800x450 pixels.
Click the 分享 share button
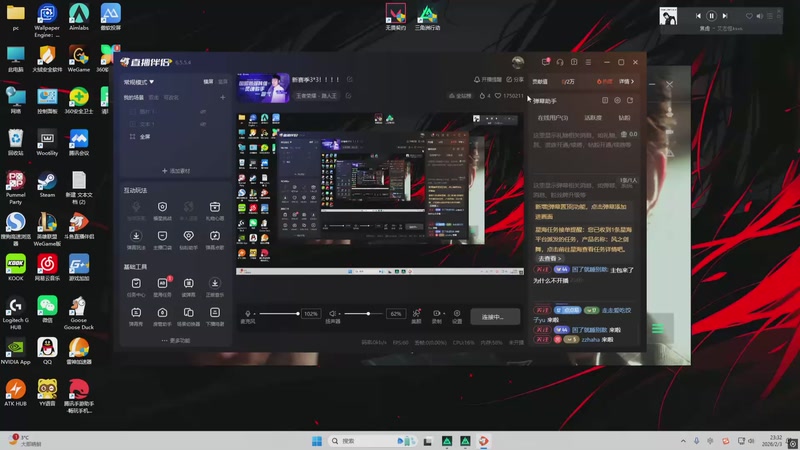tap(515, 80)
